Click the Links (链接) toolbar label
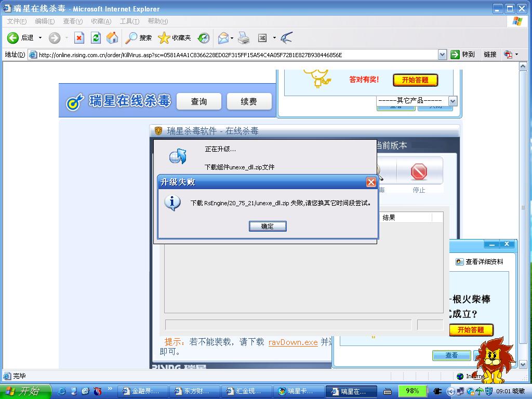532x399 pixels. tap(490, 54)
